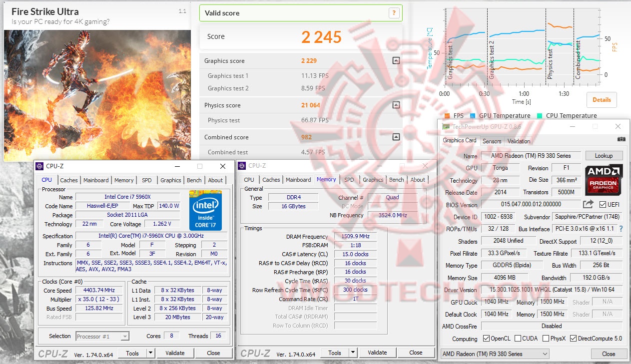Open Tools dropdown arrow in left CPU-Z window
The image size is (631, 364).
click(x=150, y=353)
